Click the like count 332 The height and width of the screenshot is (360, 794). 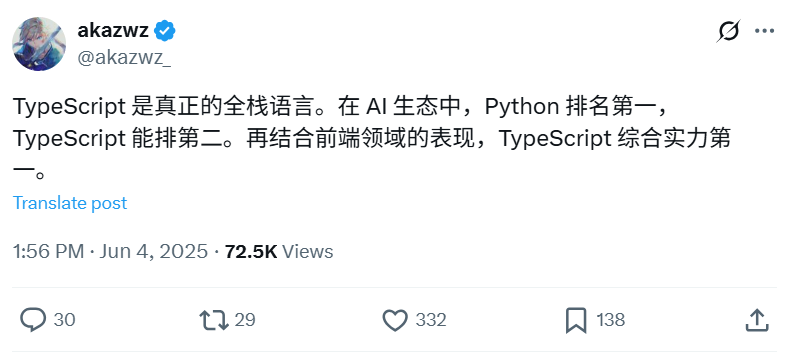point(431,320)
